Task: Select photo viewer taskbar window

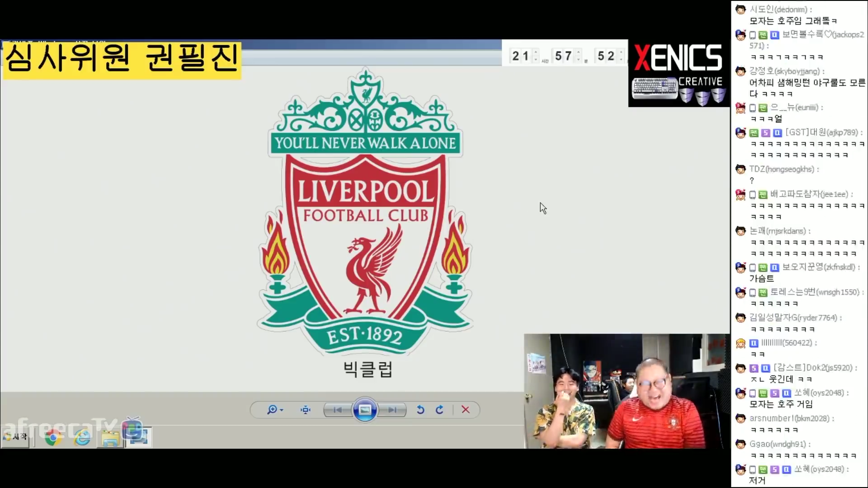Action: tap(138, 437)
